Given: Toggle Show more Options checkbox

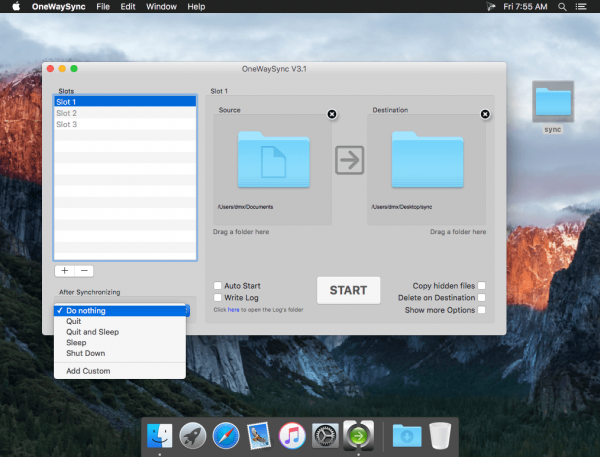Looking at the screenshot, I should [x=482, y=310].
